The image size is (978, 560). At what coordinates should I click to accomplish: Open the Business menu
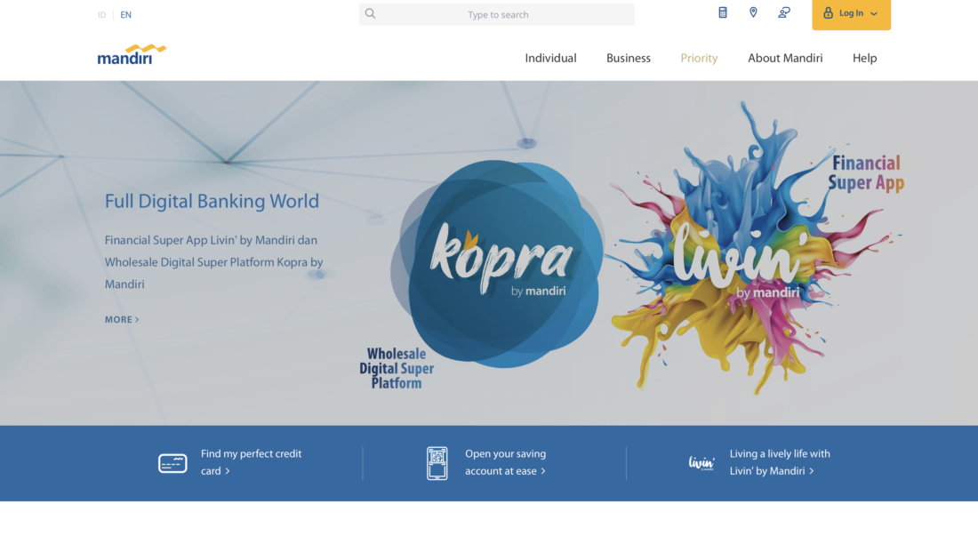(x=629, y=59)
